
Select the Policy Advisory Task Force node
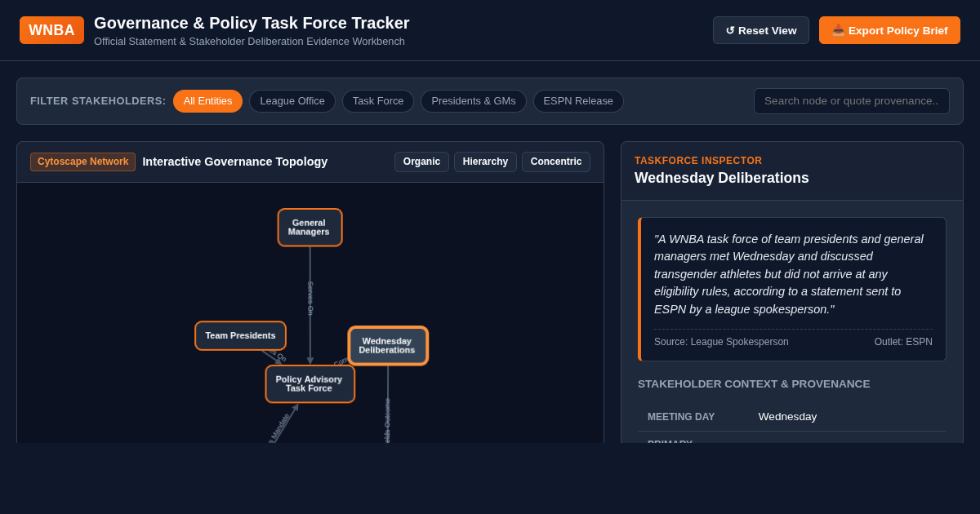[310, 383]
